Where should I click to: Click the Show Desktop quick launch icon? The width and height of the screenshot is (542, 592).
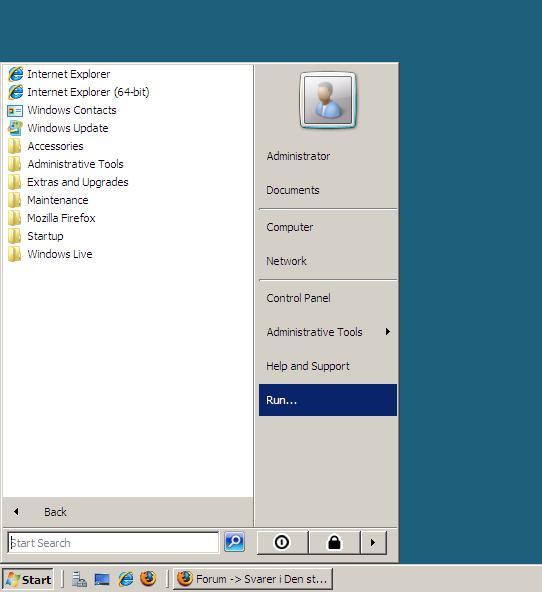(102, 579)
